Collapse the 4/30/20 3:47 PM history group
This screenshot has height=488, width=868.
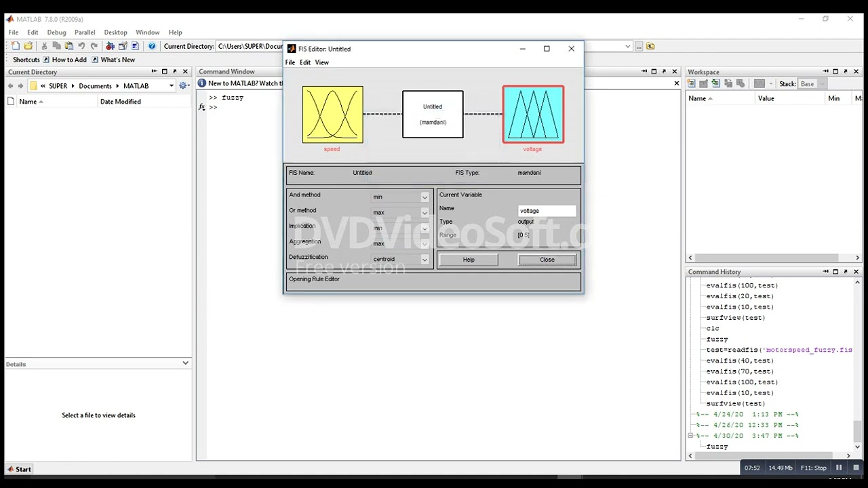pos(690,436)
